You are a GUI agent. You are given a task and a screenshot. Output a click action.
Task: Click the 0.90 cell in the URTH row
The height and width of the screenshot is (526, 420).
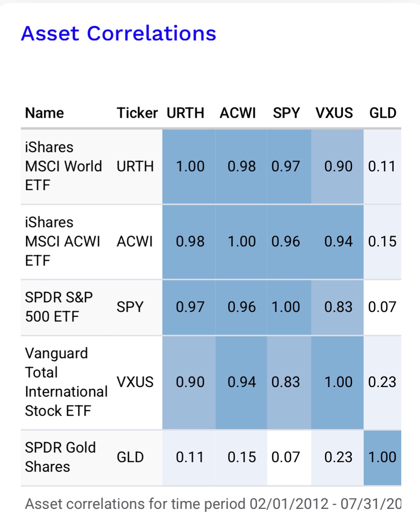coord(338,166)
